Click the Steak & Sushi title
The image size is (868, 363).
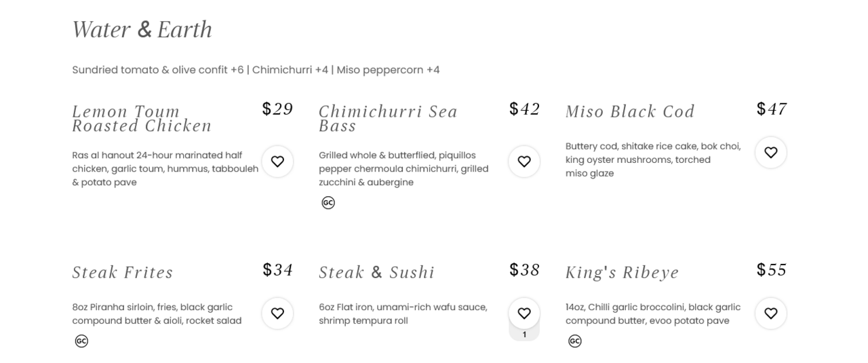coord(376,273)
